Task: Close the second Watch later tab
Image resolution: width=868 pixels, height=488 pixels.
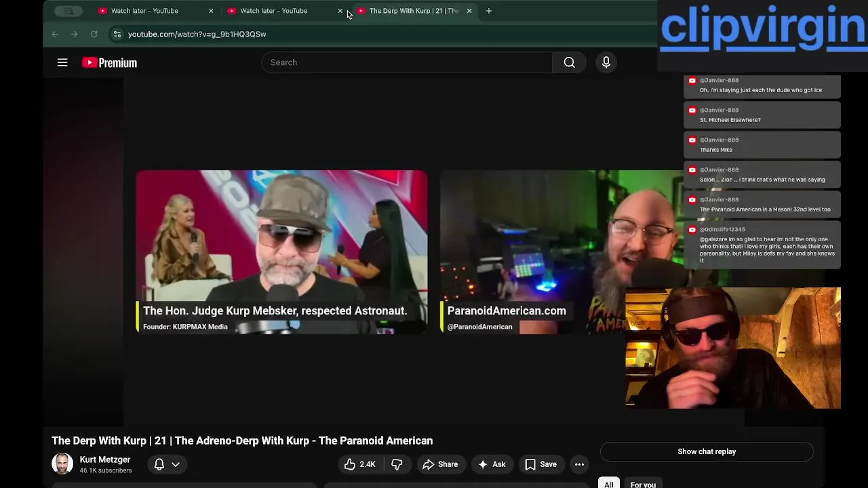Action: click(x=340, y=11)
